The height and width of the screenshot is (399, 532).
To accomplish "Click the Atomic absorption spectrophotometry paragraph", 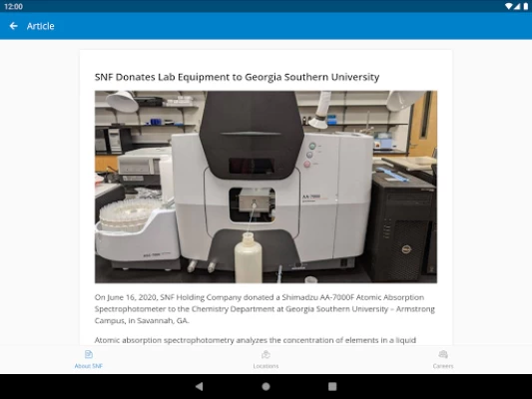I will 256,340.
